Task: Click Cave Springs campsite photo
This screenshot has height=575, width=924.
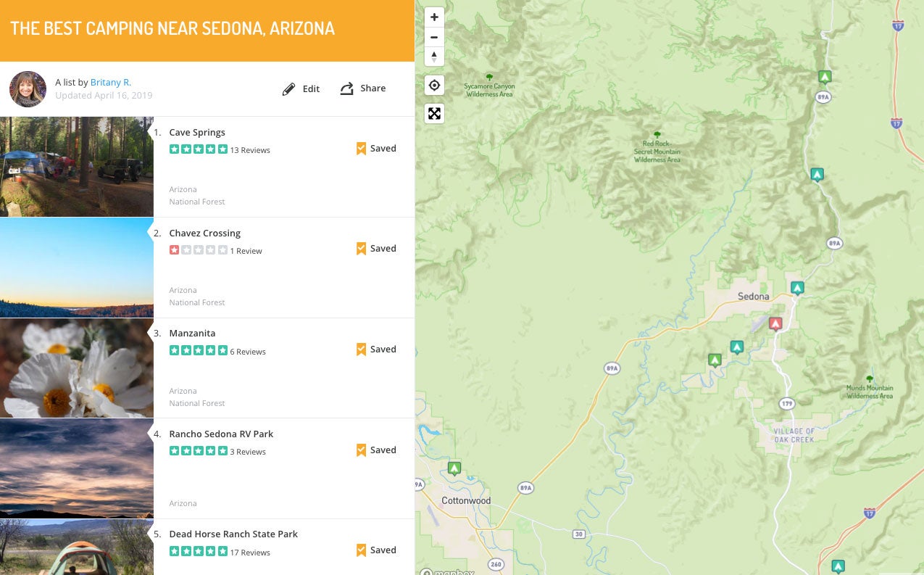Action: pos(77,167)
